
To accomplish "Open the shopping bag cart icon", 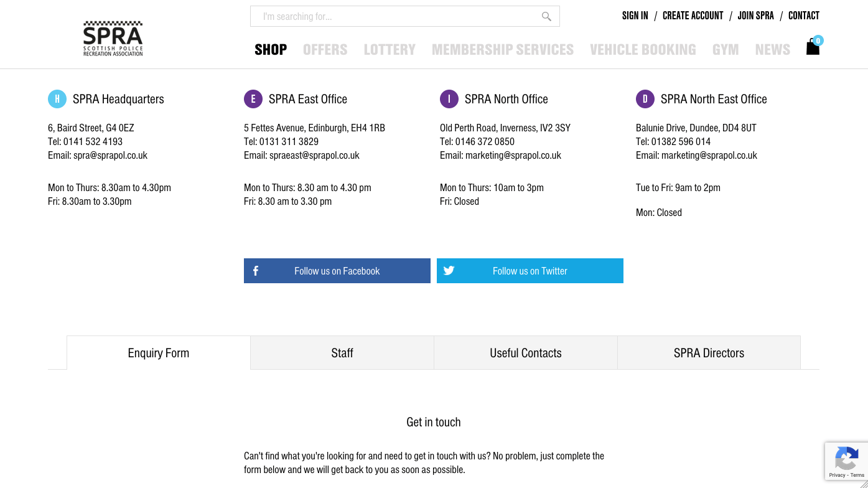I will click(x=813, y=47).
